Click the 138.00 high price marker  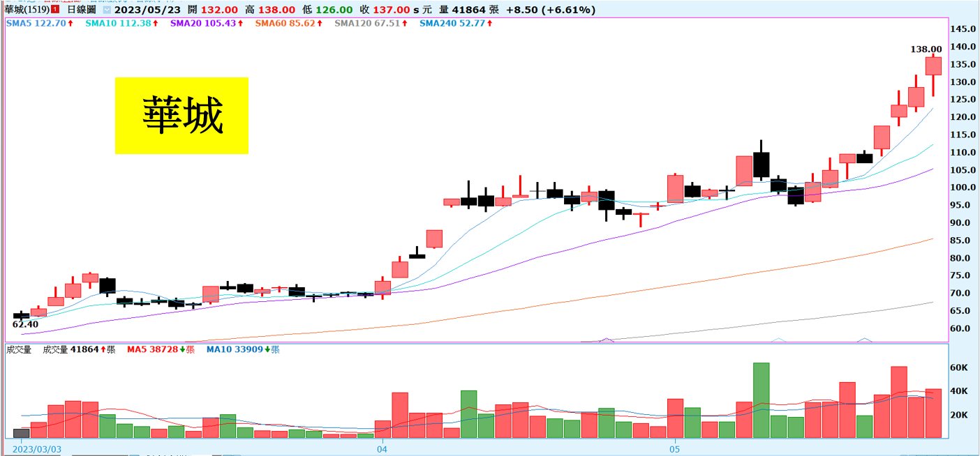click(926, 50)
